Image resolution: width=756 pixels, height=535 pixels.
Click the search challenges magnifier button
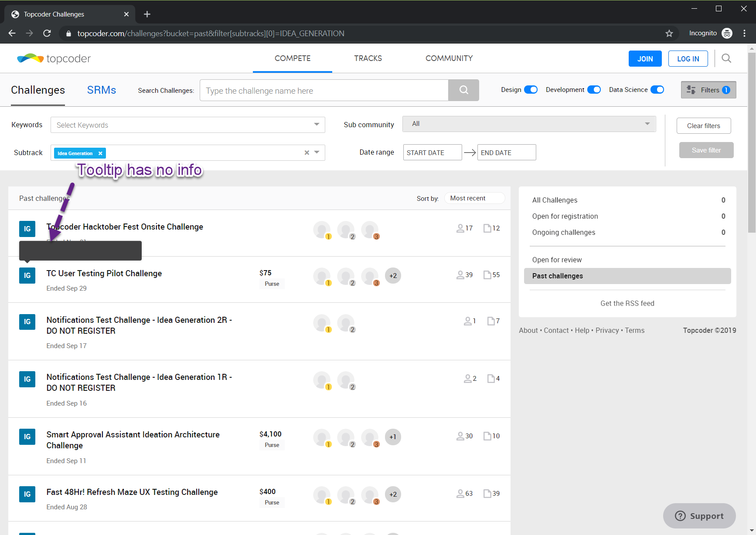coord(463,90)
